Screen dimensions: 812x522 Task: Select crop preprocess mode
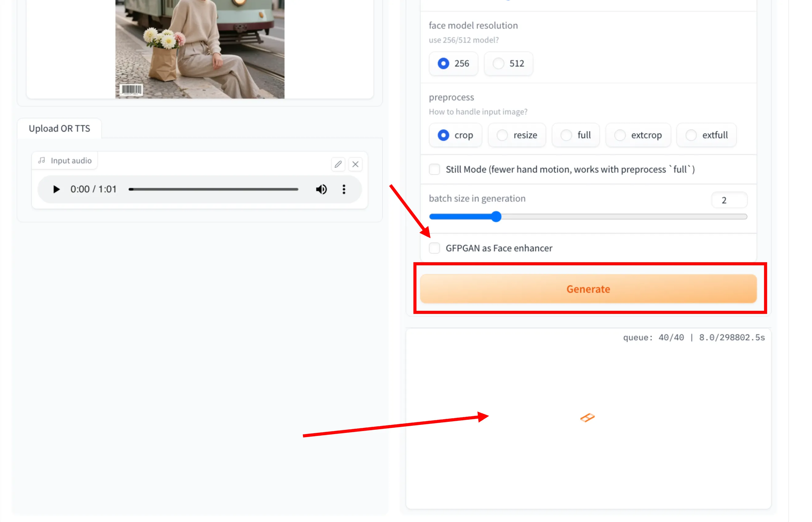click(x=443, y=135)
